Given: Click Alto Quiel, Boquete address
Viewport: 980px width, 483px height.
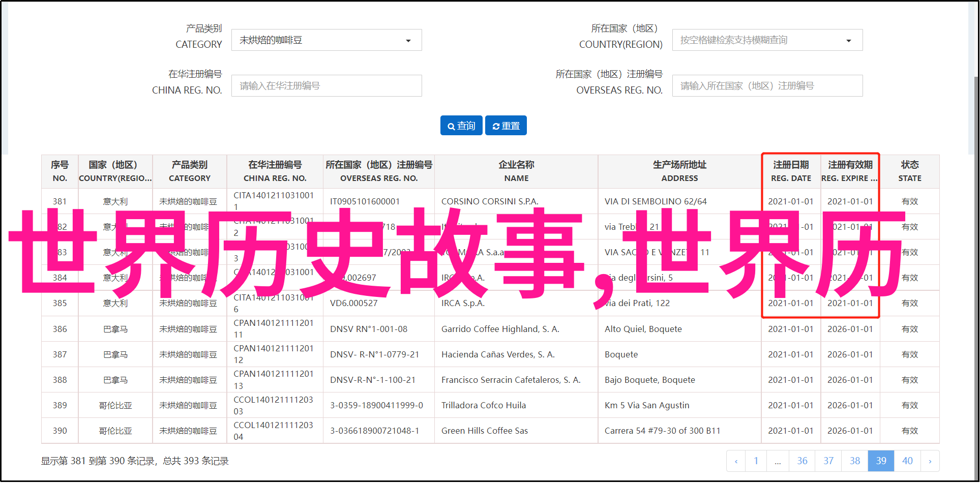Looking at the screenshot, I should click(x=643, y=329).
